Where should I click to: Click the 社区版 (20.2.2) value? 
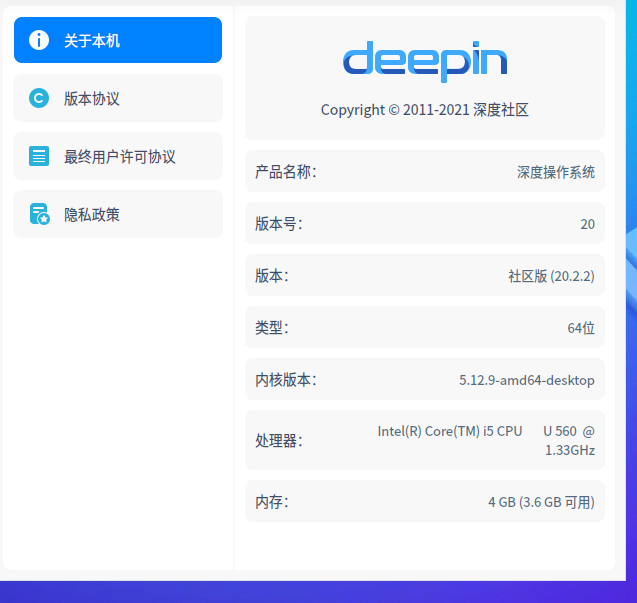click(x=551, y=276)
